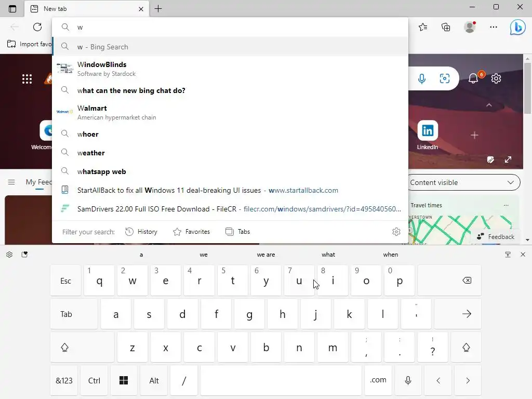Open the touch keyboard settings gear
The width and height of the screenshot is (532, 399).
click(x=9, y=255)
